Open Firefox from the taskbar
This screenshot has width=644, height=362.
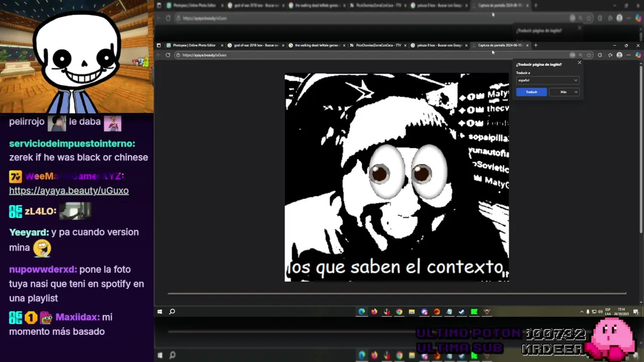[374, 312]
